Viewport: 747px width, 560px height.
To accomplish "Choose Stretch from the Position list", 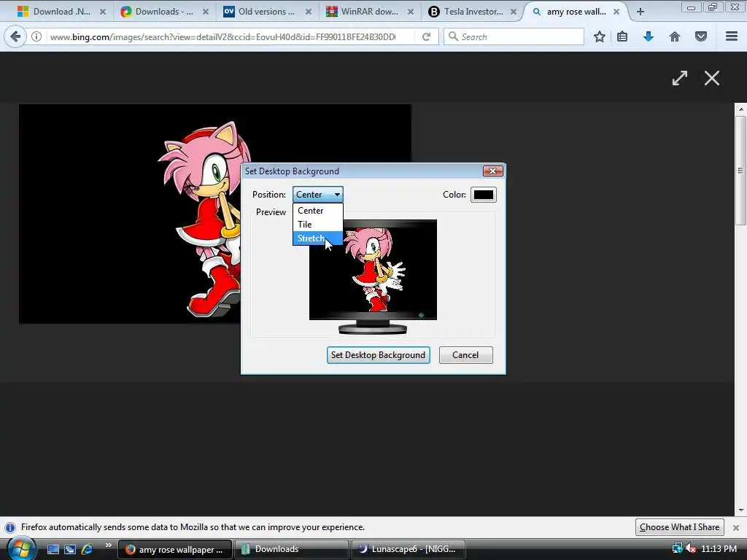I will (x=318, y=238).
